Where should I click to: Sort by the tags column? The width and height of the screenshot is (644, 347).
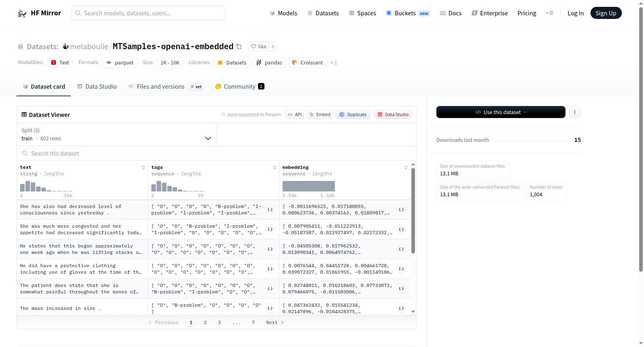coord(275,167)
